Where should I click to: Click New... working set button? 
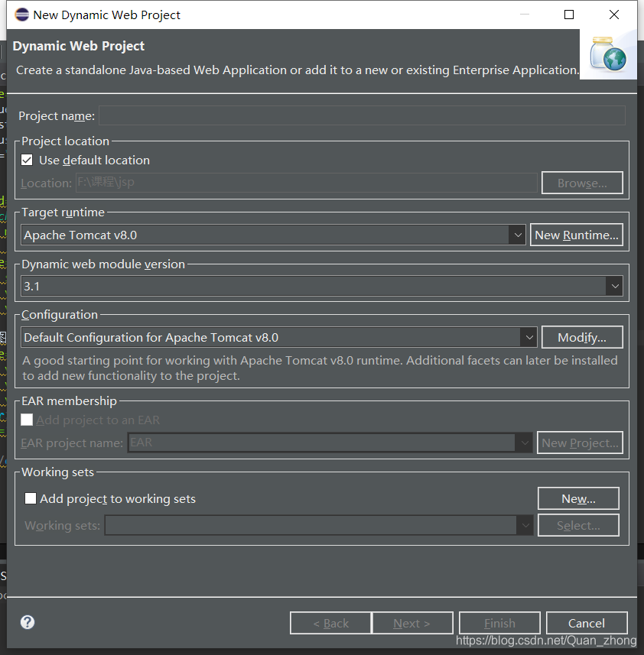coord(578,498)
